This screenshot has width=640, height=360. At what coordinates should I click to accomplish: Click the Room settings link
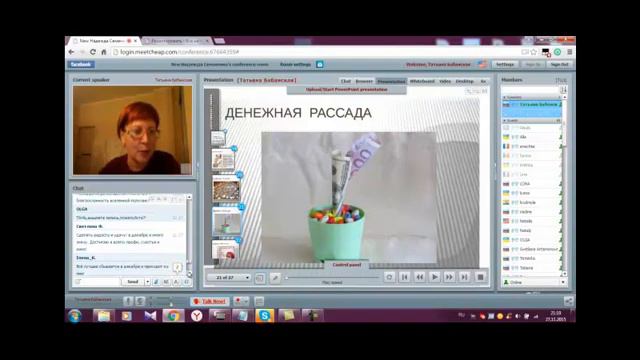pyautogui.click(x=296, y=64)
